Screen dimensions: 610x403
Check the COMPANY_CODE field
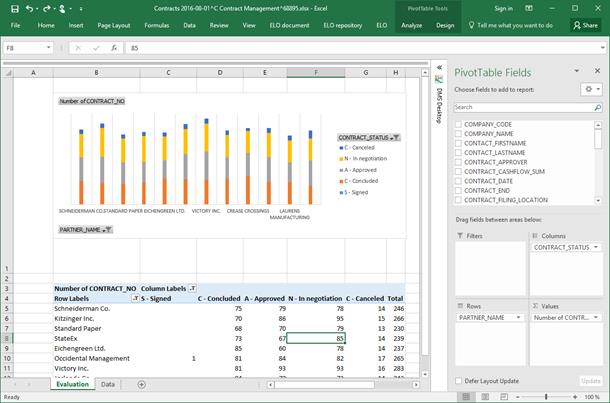coord(458,124)
